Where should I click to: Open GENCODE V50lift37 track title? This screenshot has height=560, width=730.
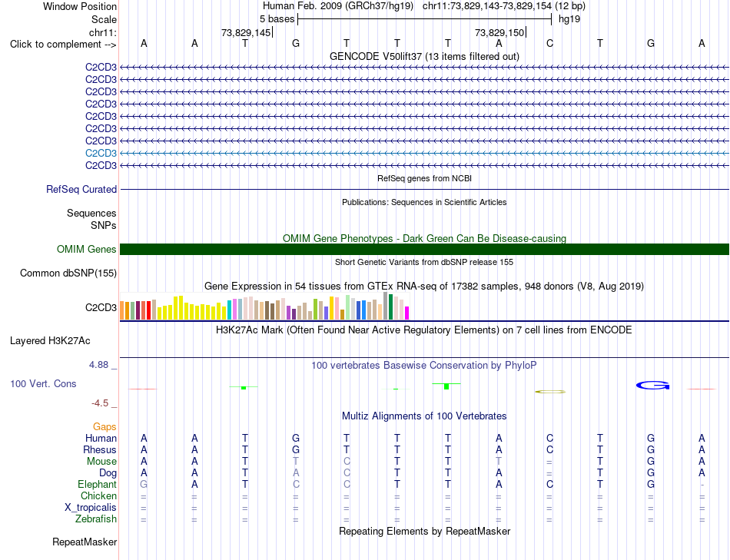(x=424, y=56)
